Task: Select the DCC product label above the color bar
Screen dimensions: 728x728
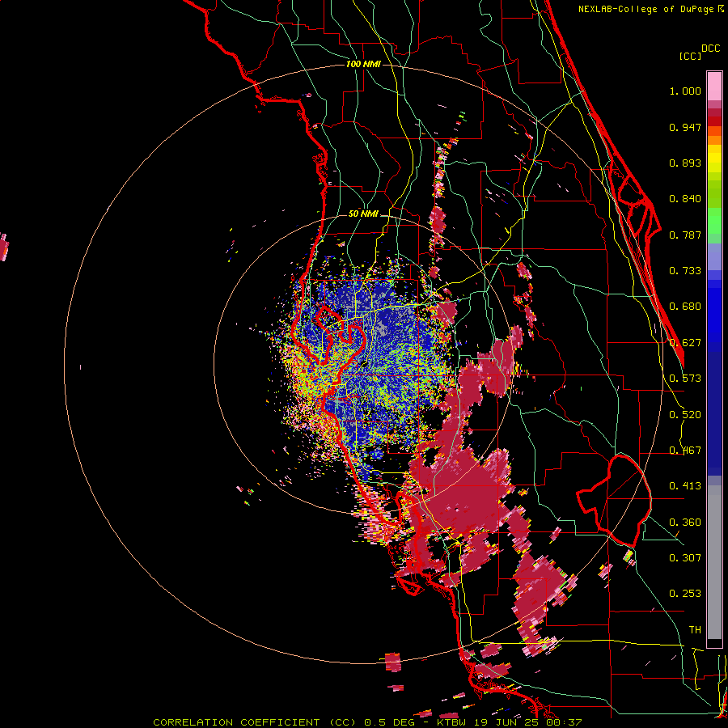Action: pyautogui.click(x=711, y=49)
